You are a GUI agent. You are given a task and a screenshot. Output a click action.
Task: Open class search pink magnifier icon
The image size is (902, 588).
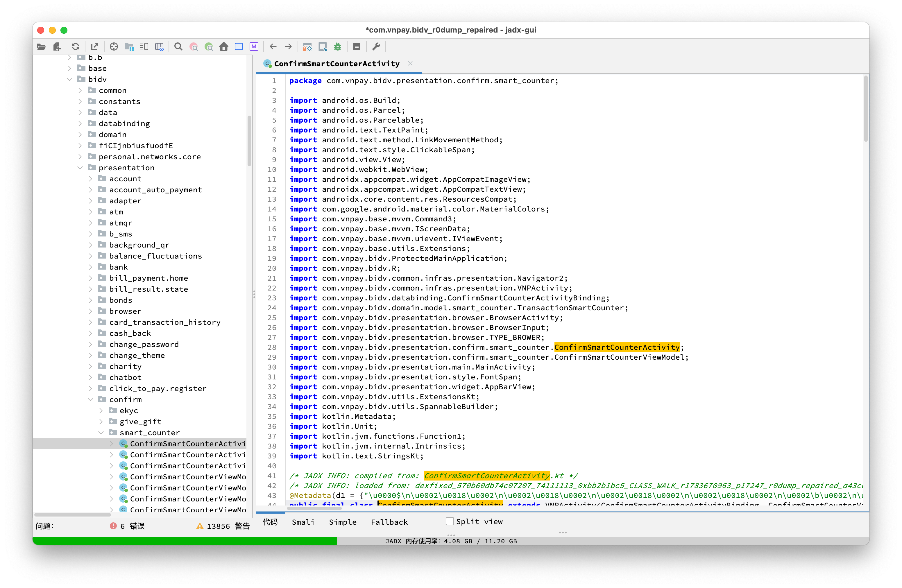(194, 46)
